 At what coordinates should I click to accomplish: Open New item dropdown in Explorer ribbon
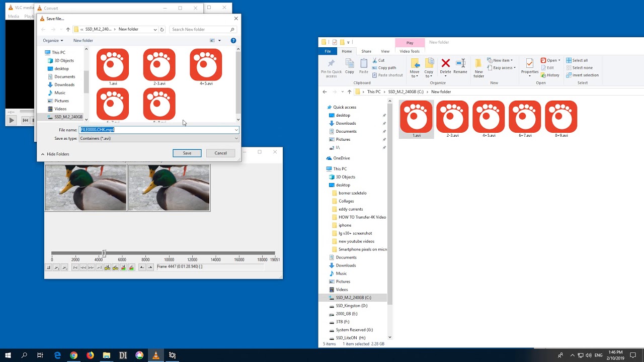click(499, 60)
